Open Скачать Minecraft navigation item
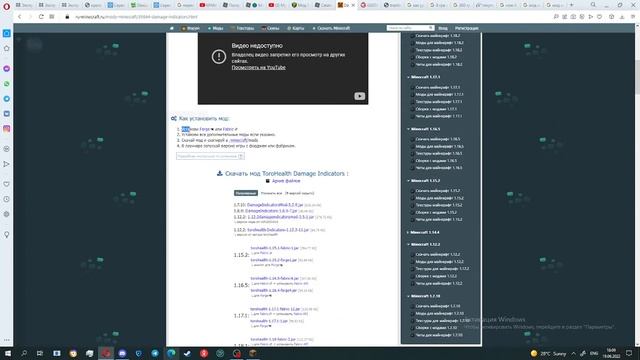Image resolution: width=640 pixels, height=360 pixels. [x=331, y=28]
